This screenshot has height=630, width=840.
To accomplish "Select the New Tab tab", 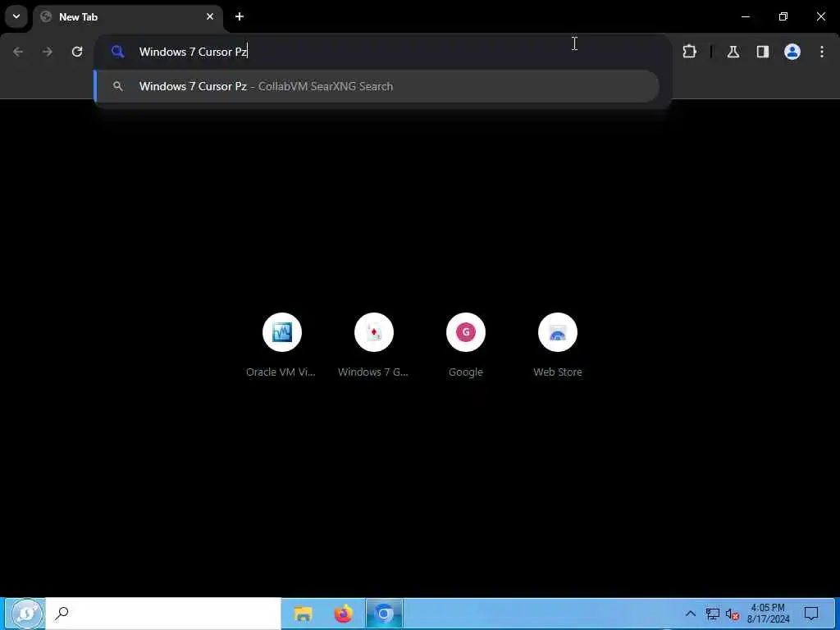I will pos(129,16).
